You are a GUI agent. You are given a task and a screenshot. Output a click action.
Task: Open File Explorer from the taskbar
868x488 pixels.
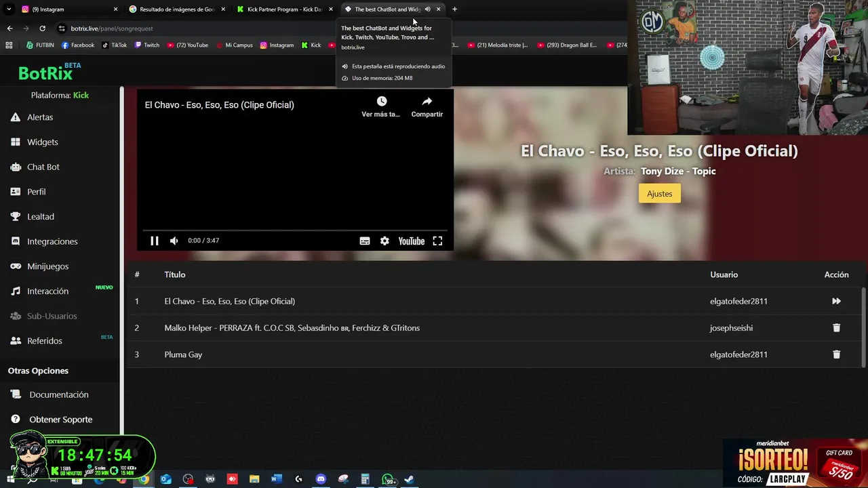(x=254, y=479)
